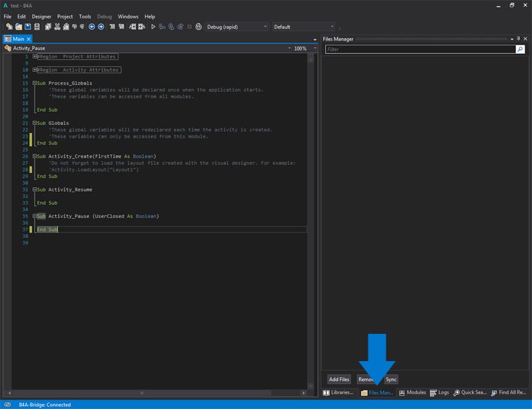Screen dimensions: 532x409
Task: Collapse the Sub Process_Globals code block
Action: (35, 83)
